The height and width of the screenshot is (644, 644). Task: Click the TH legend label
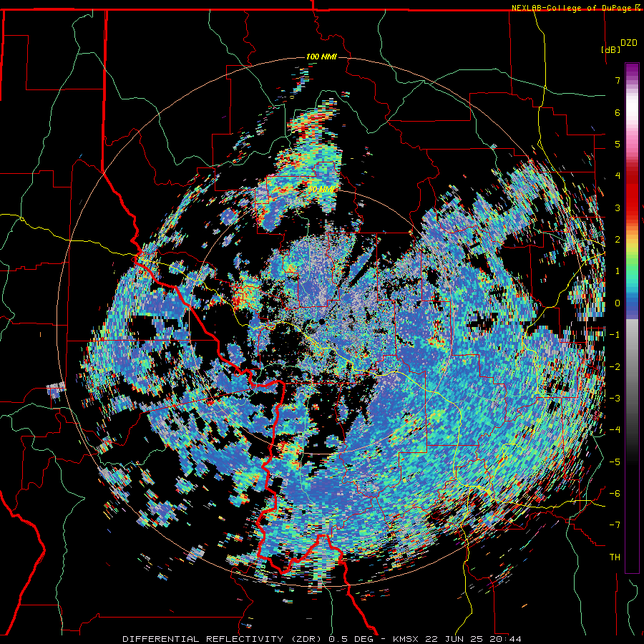(x=615, y=557)
